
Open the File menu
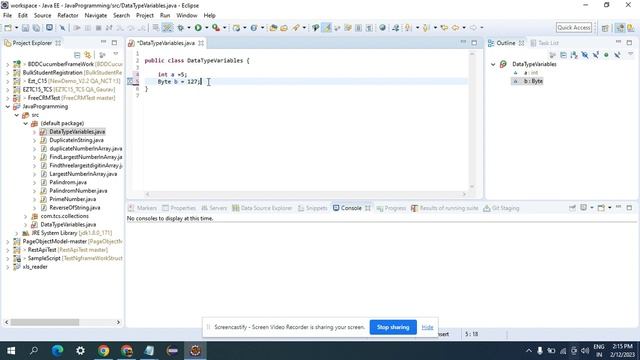[x=7, y=16]
